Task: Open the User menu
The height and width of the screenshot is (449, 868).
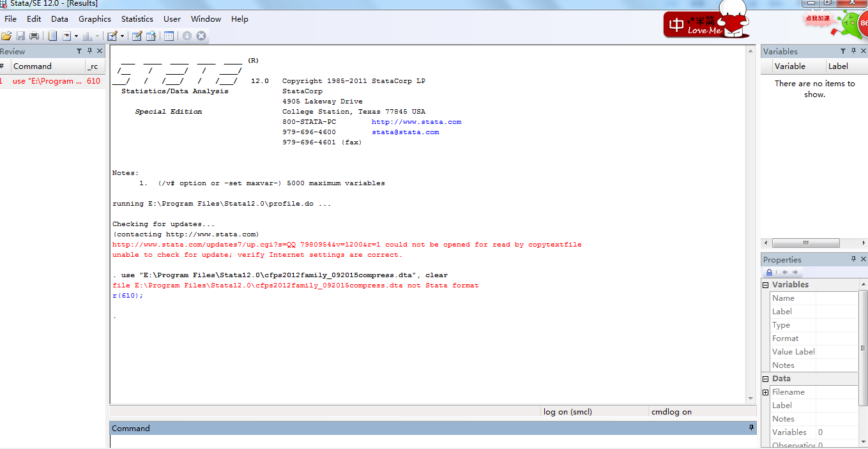Action: click(172, 19)
